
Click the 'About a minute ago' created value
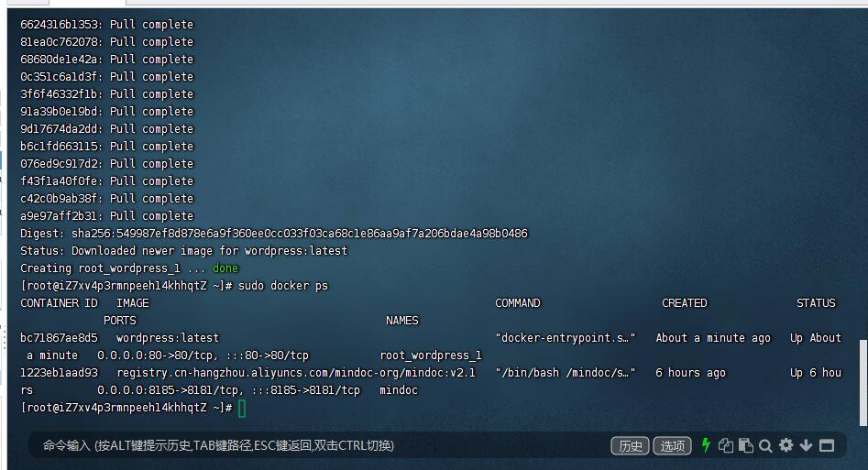point(713,338)
